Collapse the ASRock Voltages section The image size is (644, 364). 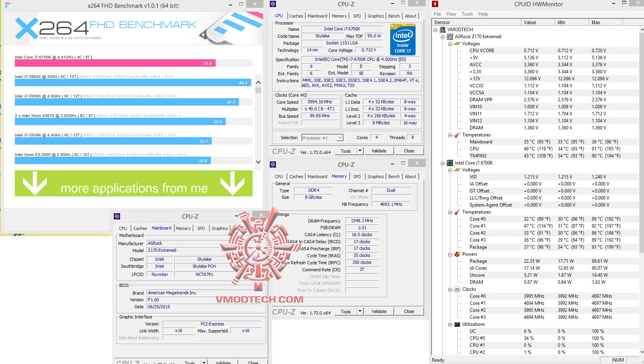pyautogui.click(x=450, y=44)
